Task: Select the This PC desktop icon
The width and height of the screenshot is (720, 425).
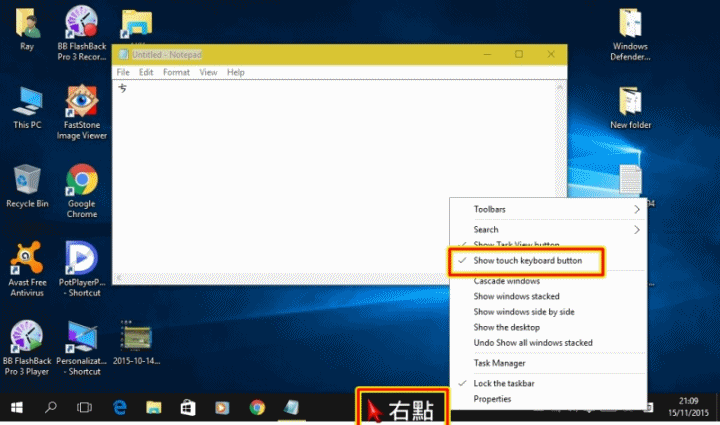Action: 27,101
